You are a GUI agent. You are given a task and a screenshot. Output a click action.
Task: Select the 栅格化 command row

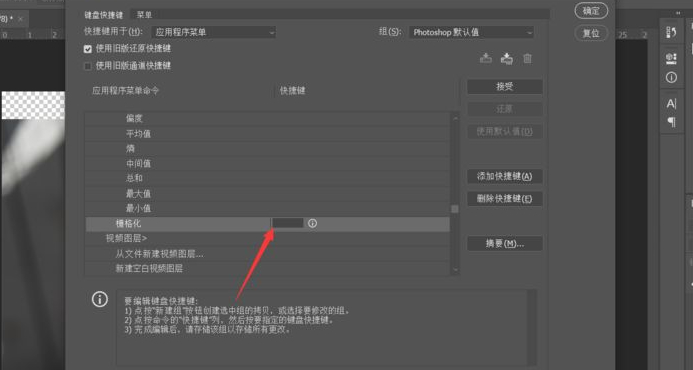(267, 224)
